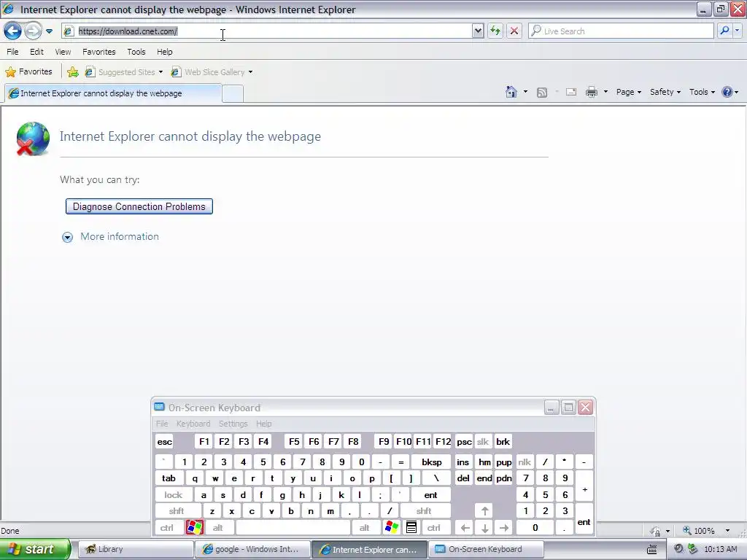This screenshot has width=747, height=560.
Task: Toggle the right shft key
Action: coord(425,511)
